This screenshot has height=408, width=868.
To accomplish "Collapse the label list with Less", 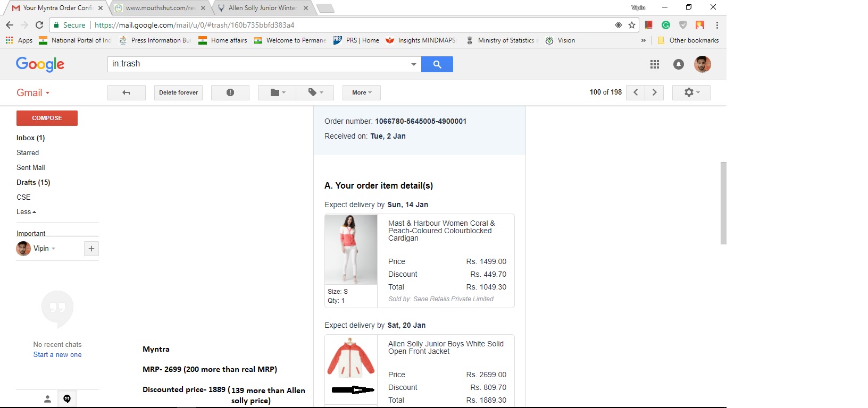I will (x=26, y=212).
